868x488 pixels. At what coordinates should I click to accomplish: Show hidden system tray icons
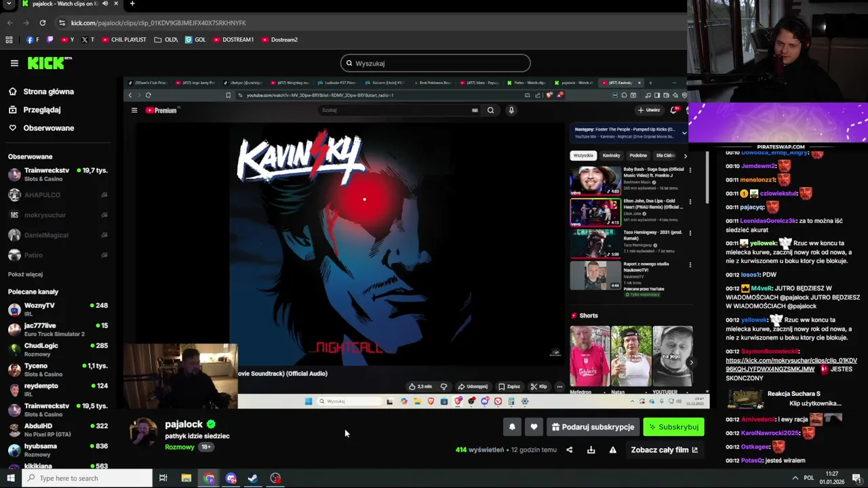click(x=795, y=478)
